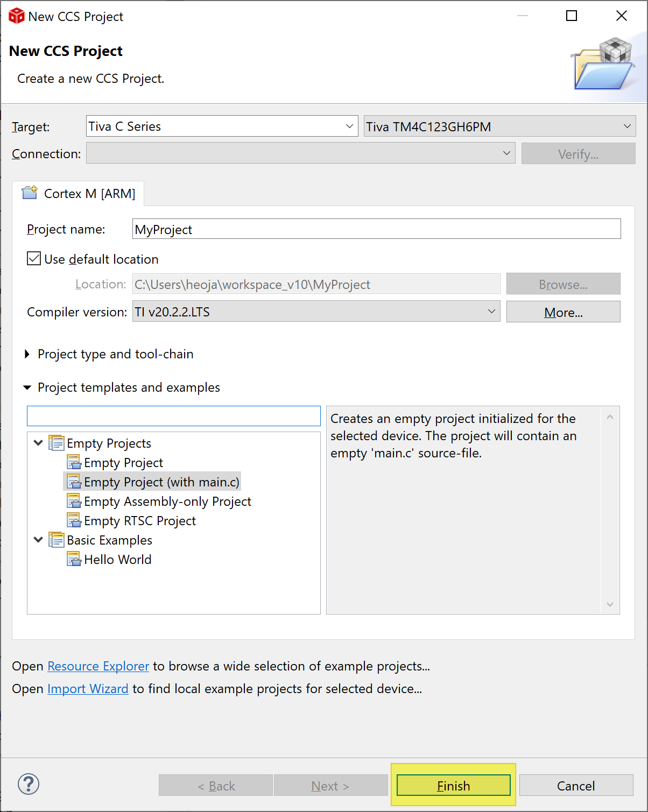Viewport: 648px width, 812px height.
Task: Click the Project name input field
Action: 377,229
